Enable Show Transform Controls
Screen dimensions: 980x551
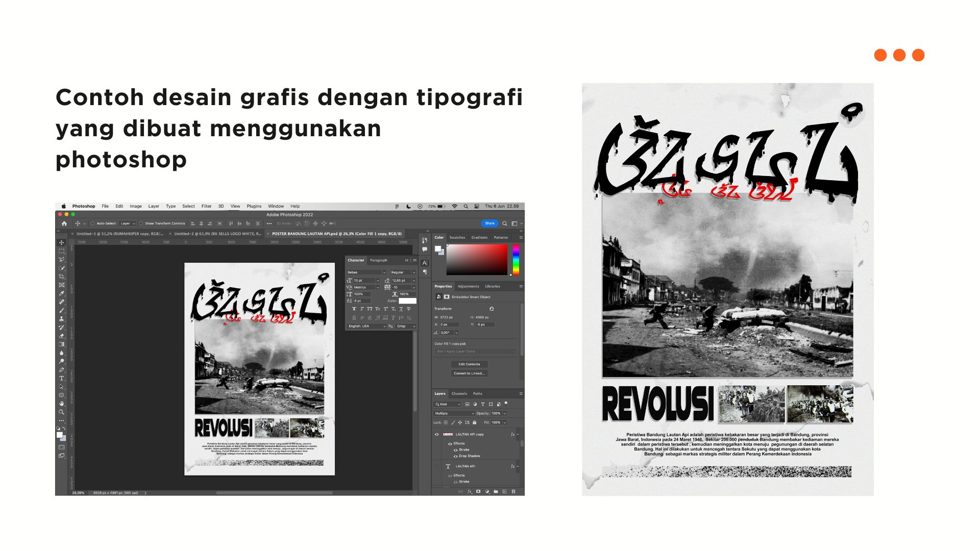tap(142, 223)
